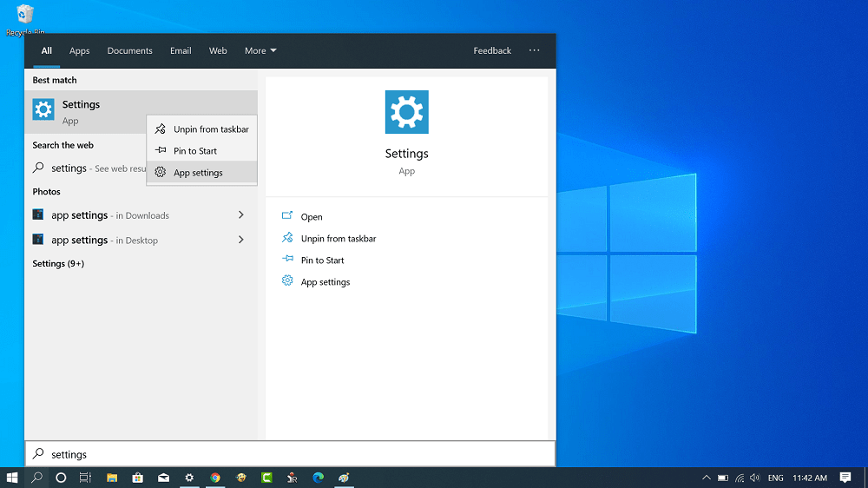
Task: Open the green Camtasia icon on taskbar
Action: [x=266, y=478]
